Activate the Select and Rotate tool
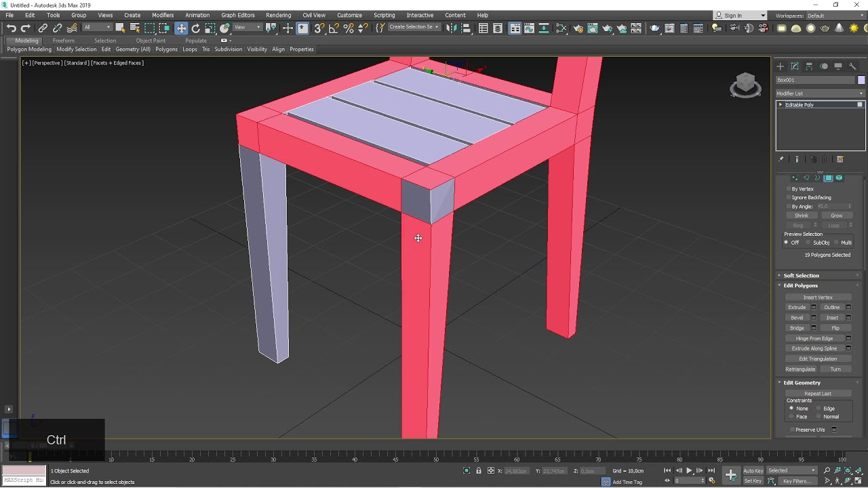 click(196, 28)
